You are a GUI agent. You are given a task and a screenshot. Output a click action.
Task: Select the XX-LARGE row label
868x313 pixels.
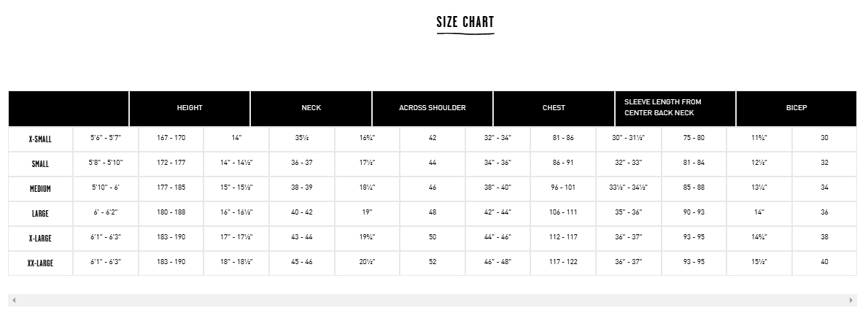tap(40, 263)
